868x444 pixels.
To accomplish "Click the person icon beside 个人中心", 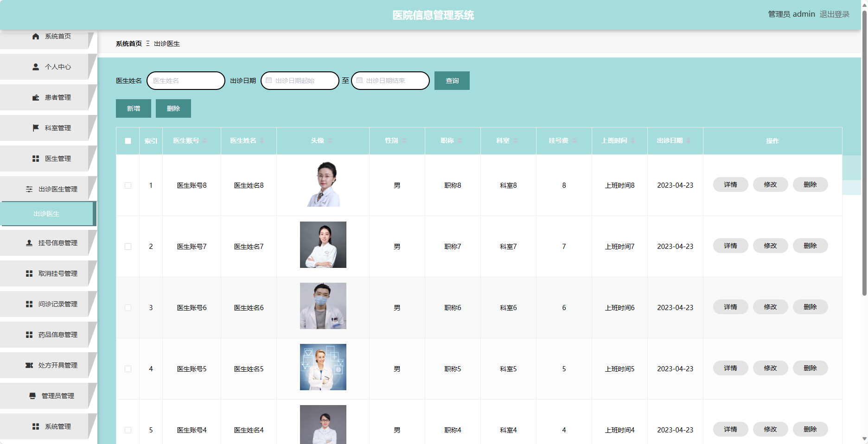I will 36,67.
